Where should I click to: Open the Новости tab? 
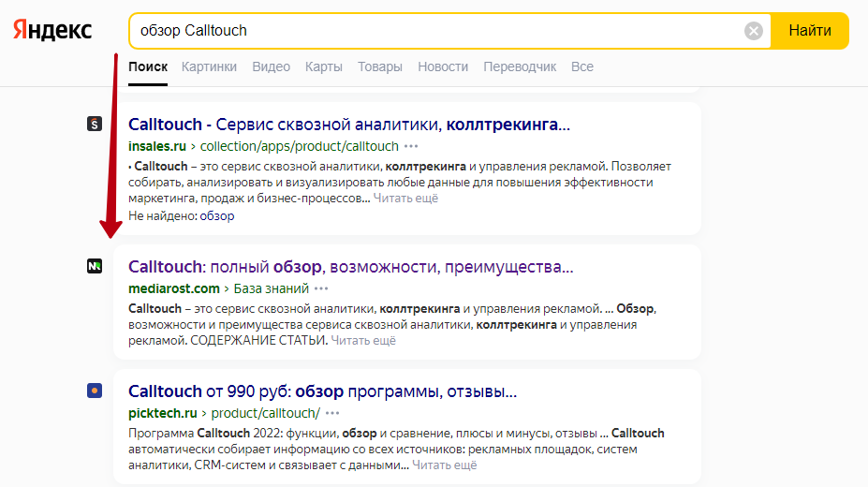[443, 67]
